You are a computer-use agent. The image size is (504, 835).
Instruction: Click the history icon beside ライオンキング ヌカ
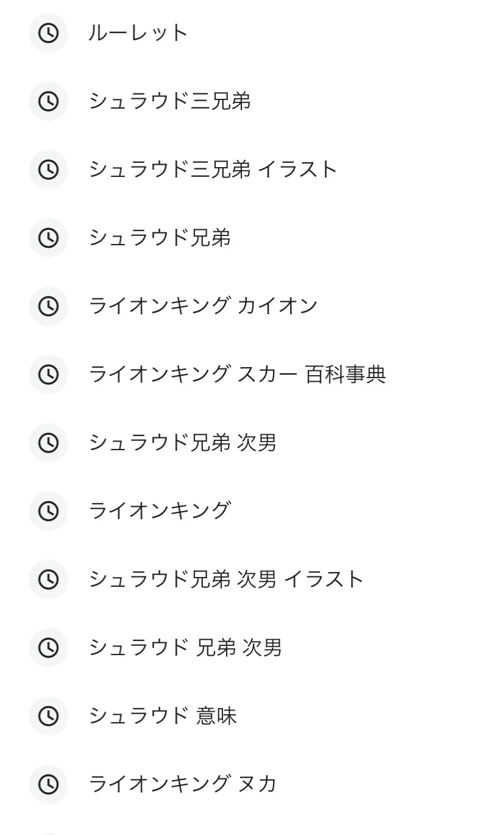[x=49, y=784]
